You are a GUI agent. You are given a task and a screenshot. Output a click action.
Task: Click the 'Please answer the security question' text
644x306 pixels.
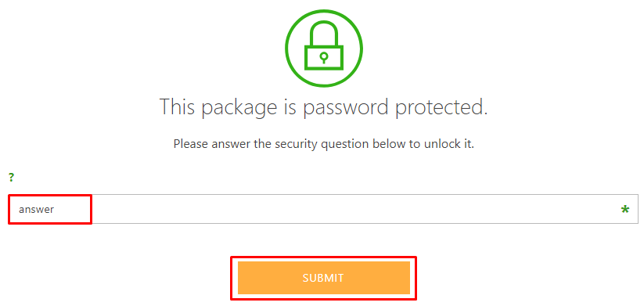[x=324, y=145]
